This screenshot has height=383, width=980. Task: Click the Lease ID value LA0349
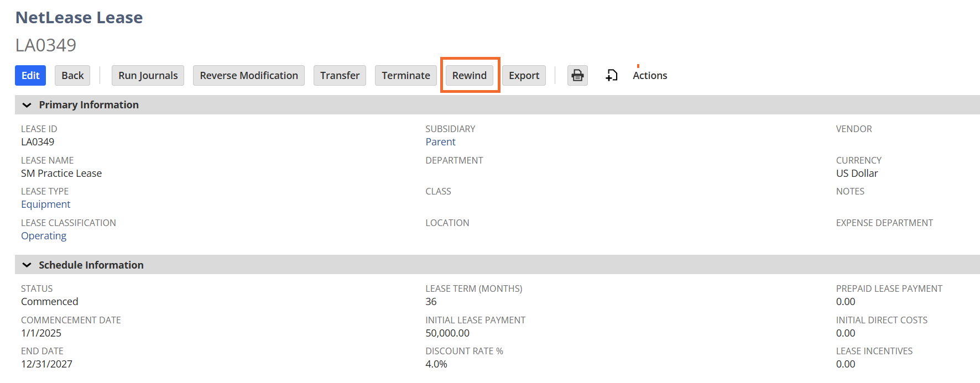coord(38,142)
